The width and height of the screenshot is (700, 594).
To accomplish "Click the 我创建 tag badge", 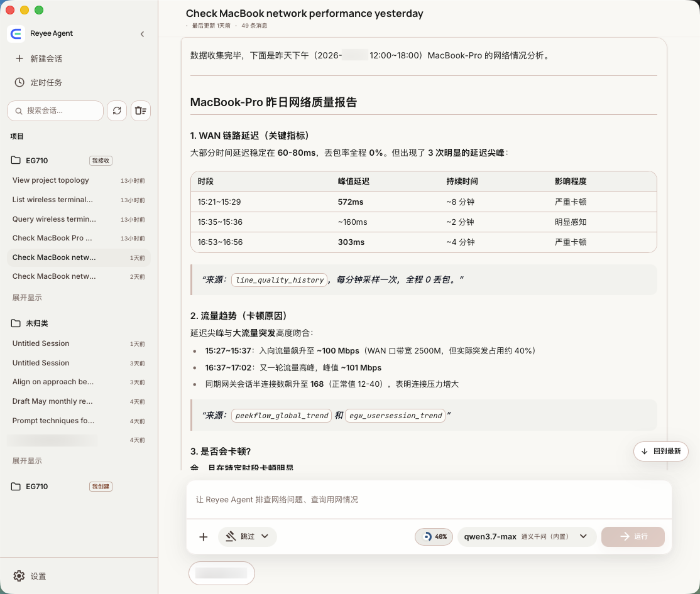I will click(101, 487).
